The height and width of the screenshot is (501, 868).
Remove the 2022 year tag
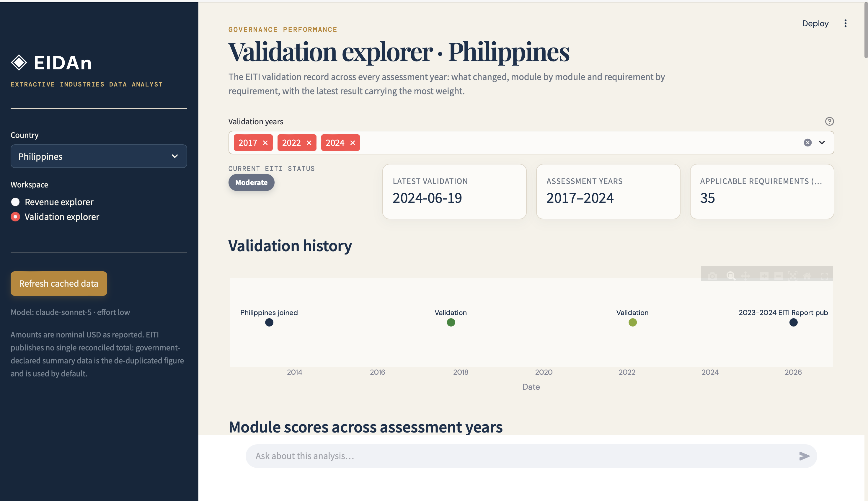309,143
